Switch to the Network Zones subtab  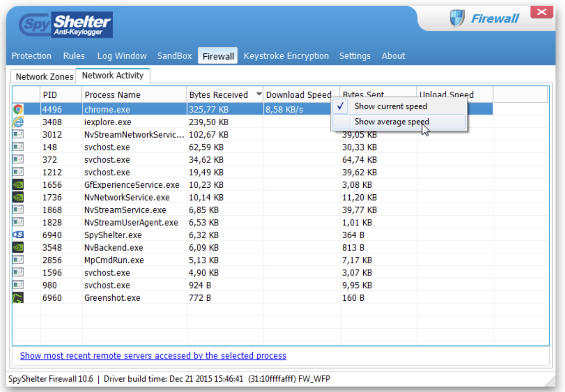tap(44, 77)
